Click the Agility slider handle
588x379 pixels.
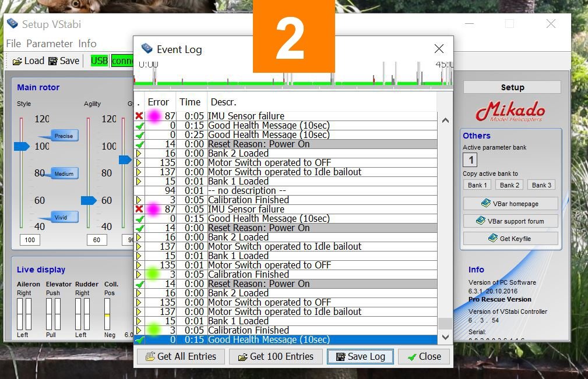coord(89,200)
